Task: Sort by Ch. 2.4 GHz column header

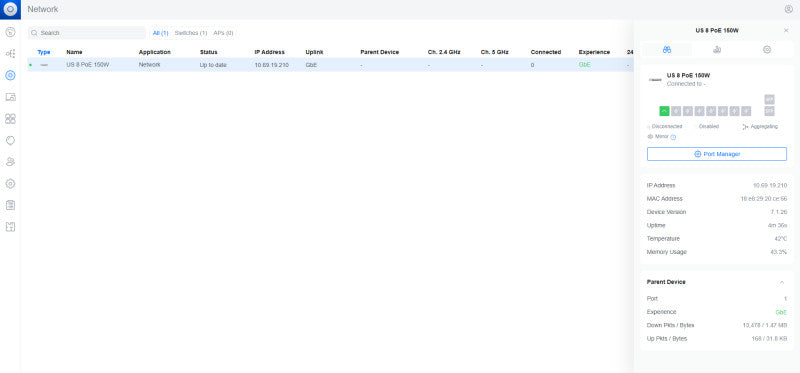Action: 444,52
